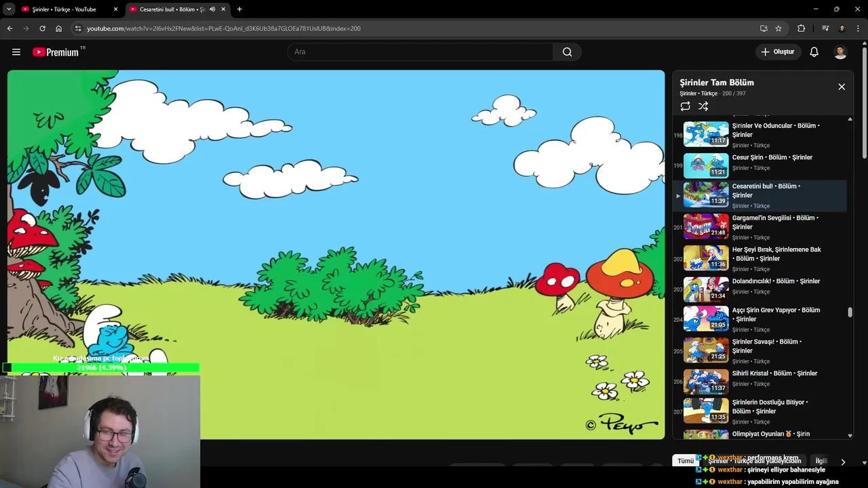Image resolution: width=868 pixels, height=488 pixels.
Task: Open the YouTube account avatar menu
Action: 840,52
